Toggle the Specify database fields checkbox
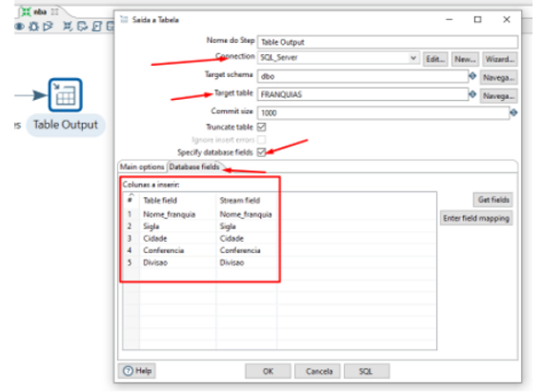This screenshot has width=542, height=392. pos(262,152)
